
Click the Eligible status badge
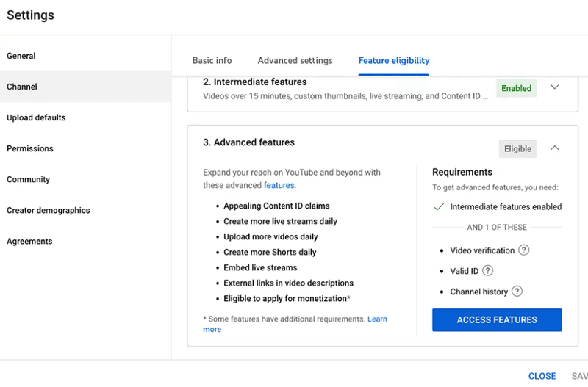click(x=517, y=149)
